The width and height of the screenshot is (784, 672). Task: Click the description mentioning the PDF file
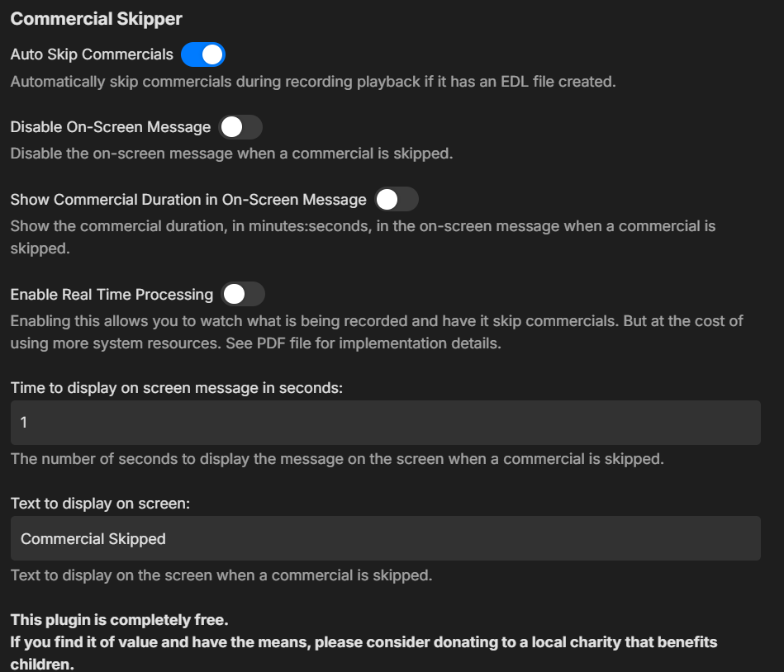coord(376,332)
